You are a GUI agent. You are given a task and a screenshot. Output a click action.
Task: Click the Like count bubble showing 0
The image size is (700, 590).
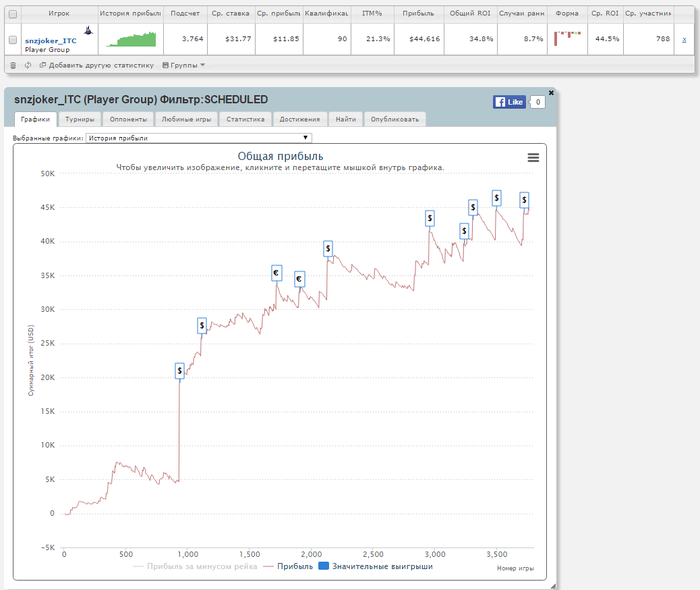click(538, 102)
